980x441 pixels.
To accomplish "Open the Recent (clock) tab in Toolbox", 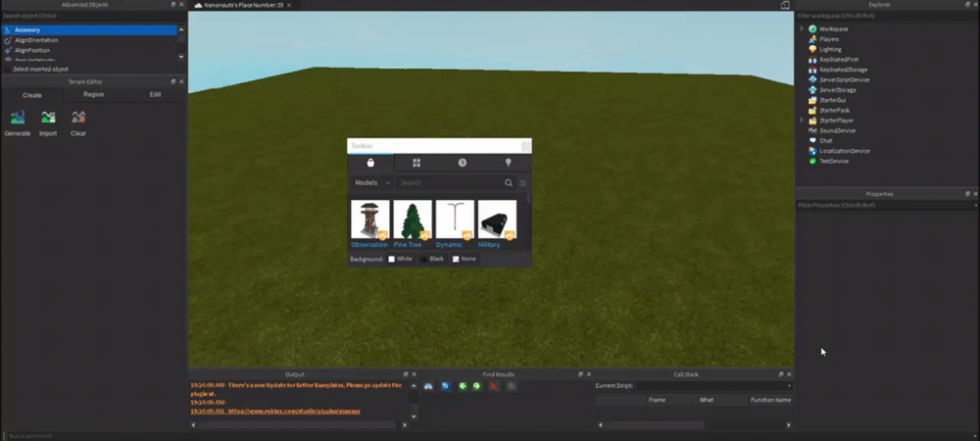I will pyautogui.click(x=462, y=163).
